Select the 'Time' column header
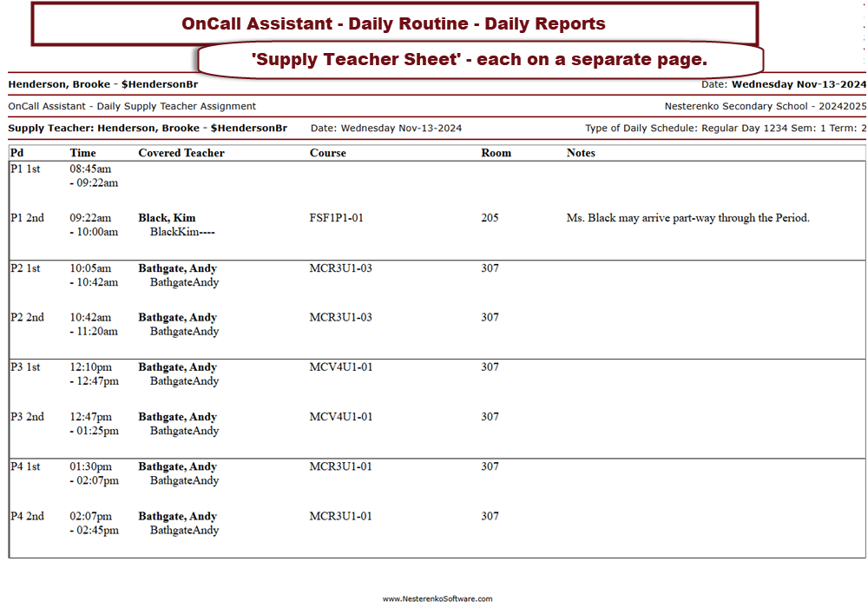Screen dimensions: 868x608 pos(82,153)
